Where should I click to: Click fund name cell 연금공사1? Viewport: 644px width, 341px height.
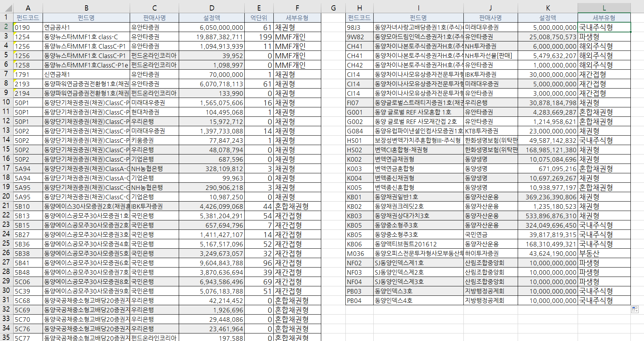pos(86,27)
